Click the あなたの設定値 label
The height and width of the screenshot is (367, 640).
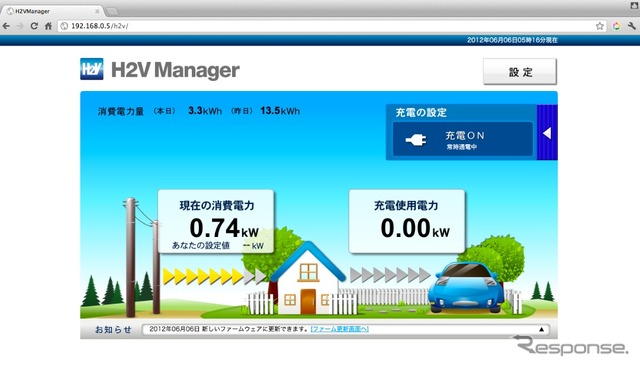pos(200,245)
